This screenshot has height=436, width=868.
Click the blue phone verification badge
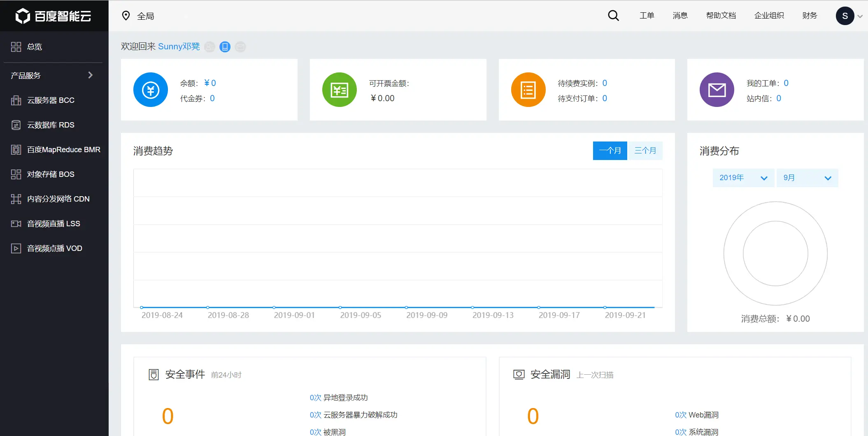pyautogui.click(x=225, y=47)
